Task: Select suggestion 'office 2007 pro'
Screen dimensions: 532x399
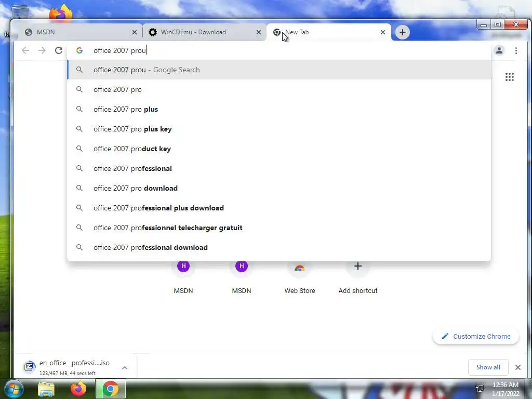Action: point(279,89)
